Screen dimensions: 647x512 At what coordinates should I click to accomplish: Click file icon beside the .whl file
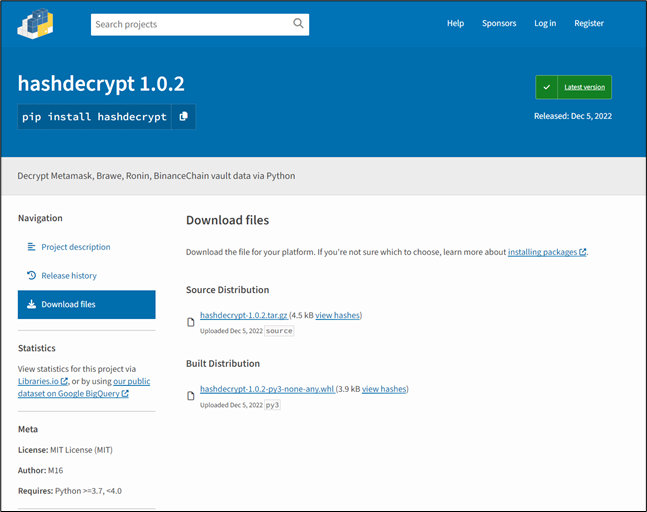(191, 396)
